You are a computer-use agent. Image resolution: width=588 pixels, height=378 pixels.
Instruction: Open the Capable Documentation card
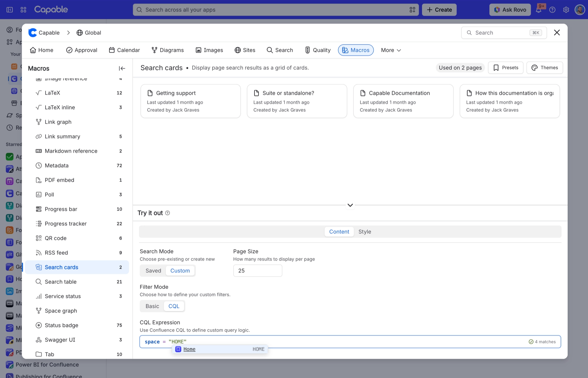(403, 101)
